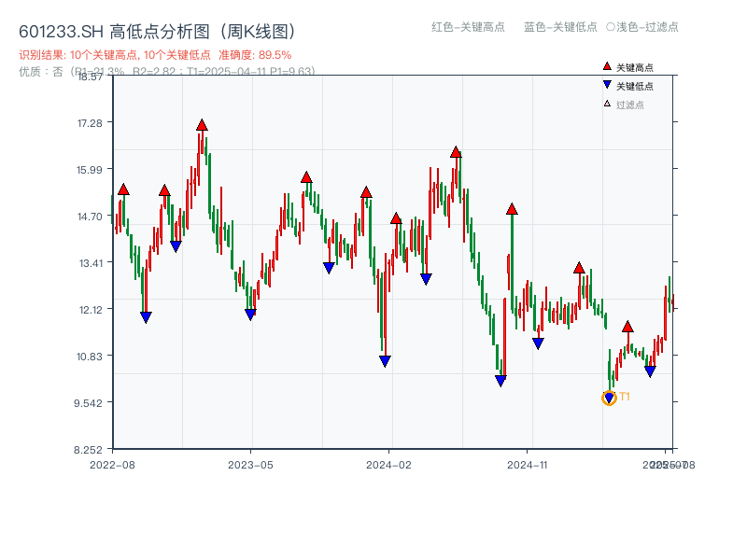Image resolution: width=747 pixels, height=560 pixels.
Task: Click the lowest blue key-low marker inside the T1 circle
Action: pos(608,398)
